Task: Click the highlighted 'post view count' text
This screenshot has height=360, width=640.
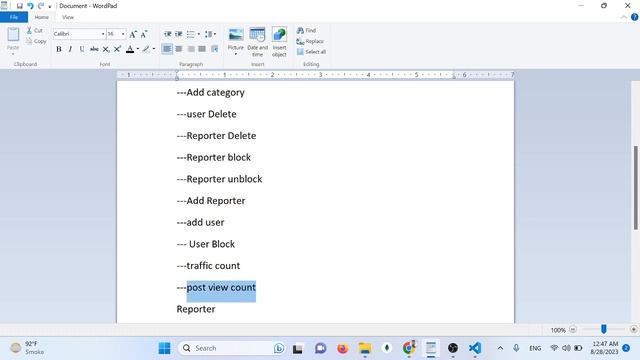Action: 221,287
